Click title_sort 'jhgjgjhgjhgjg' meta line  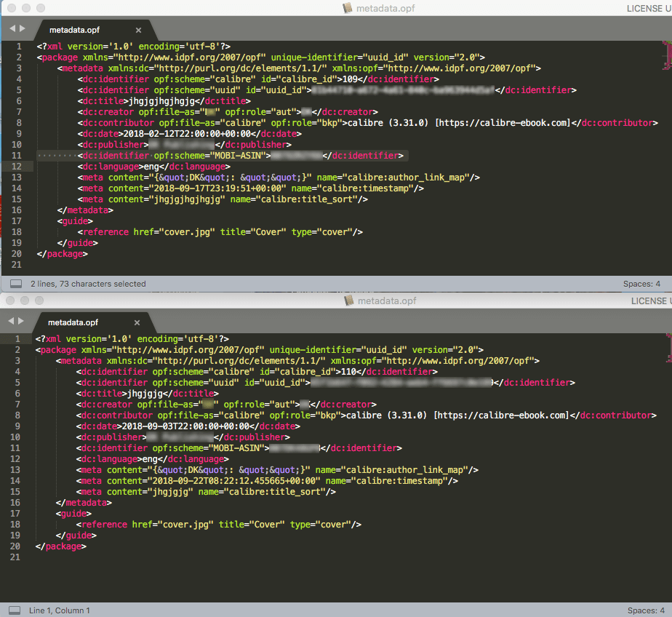pyautogui.click(x=223, y=199)
